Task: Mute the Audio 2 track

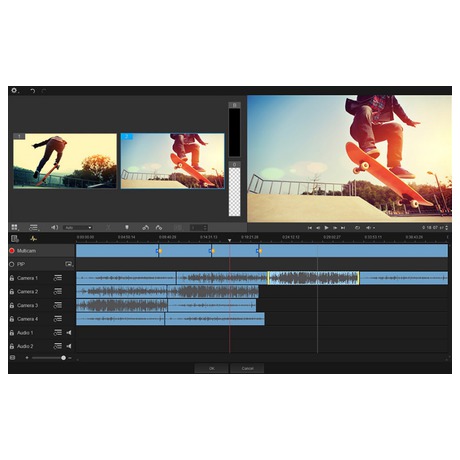Action: 69,346
